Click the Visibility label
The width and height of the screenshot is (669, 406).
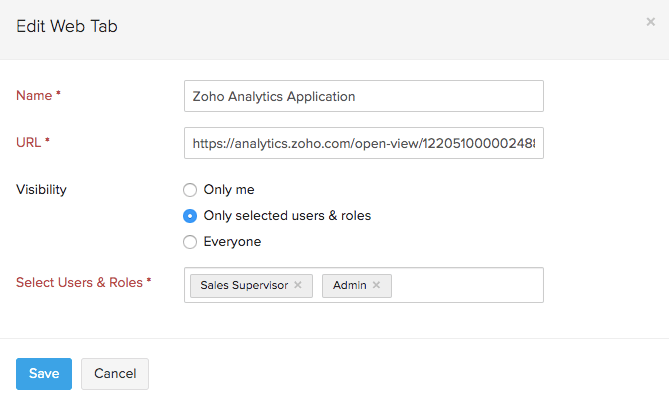41,188
